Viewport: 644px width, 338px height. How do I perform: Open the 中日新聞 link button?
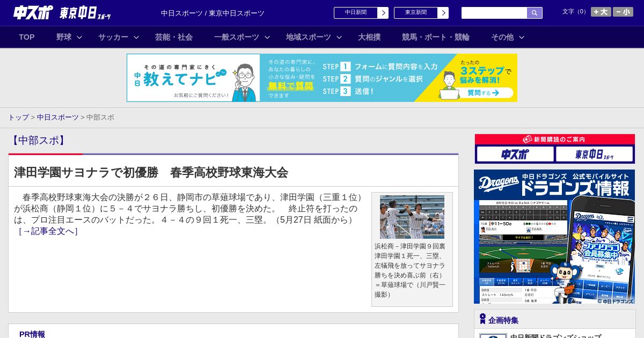[x=356, y=13]
